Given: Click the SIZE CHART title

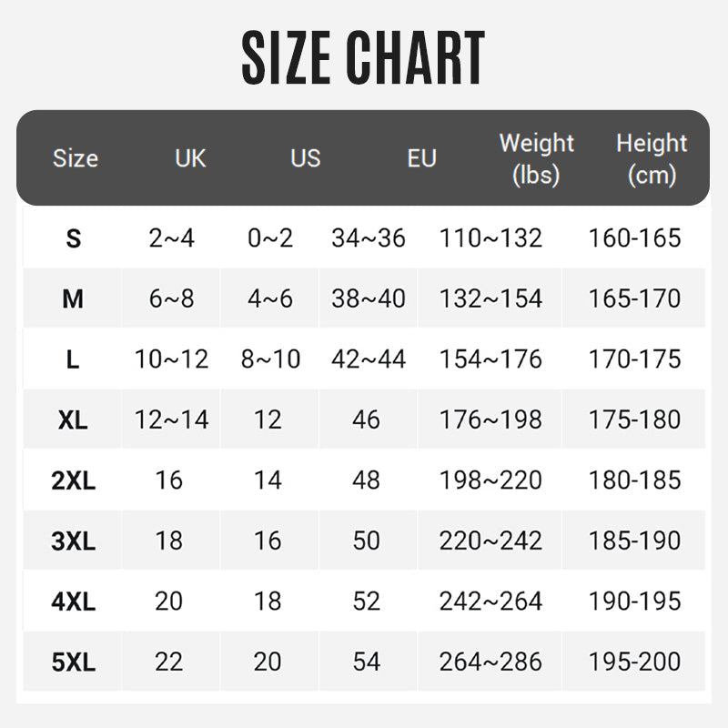Looking at the screenshot, I should pyautogui.click(x=363, y=58).
